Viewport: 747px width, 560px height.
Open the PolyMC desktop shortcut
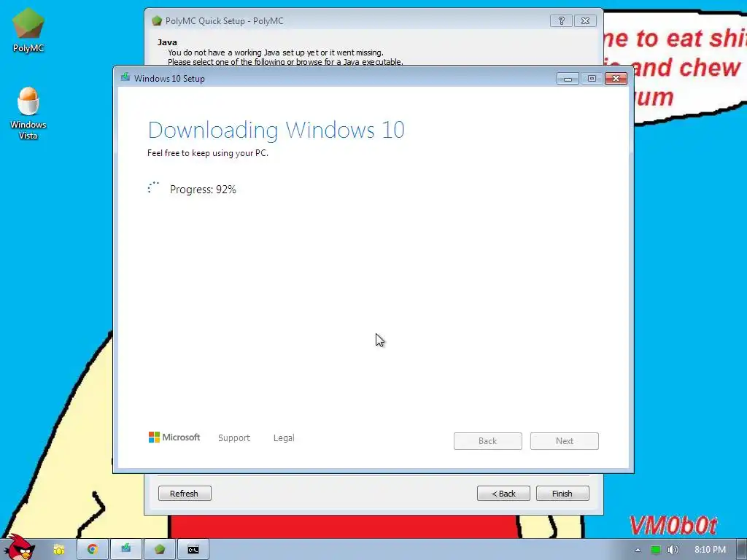(28, 31)
